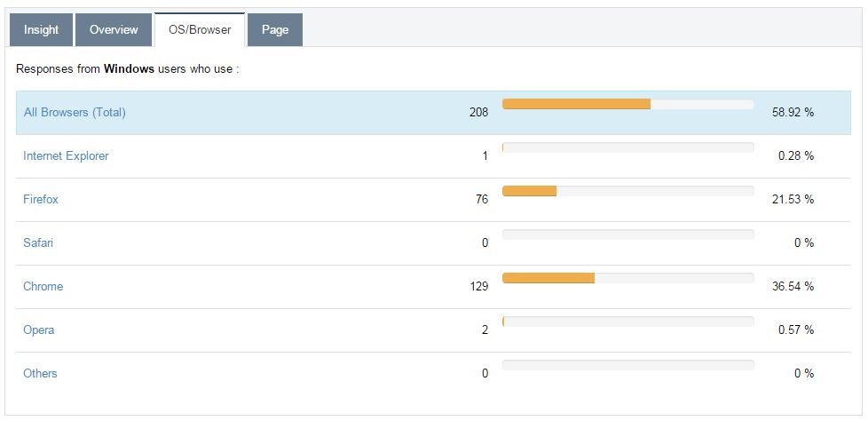Click the All Browsers (Total) link
The width and height of the screenshot is (868, 421).
point(75,113)
